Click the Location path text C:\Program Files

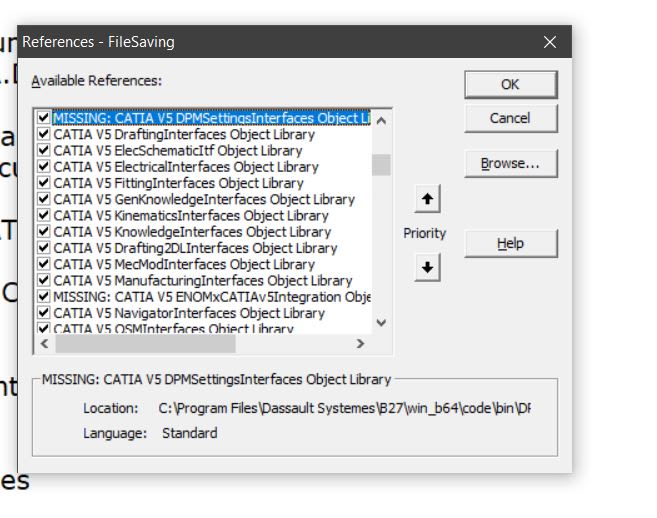coord(344,408)
